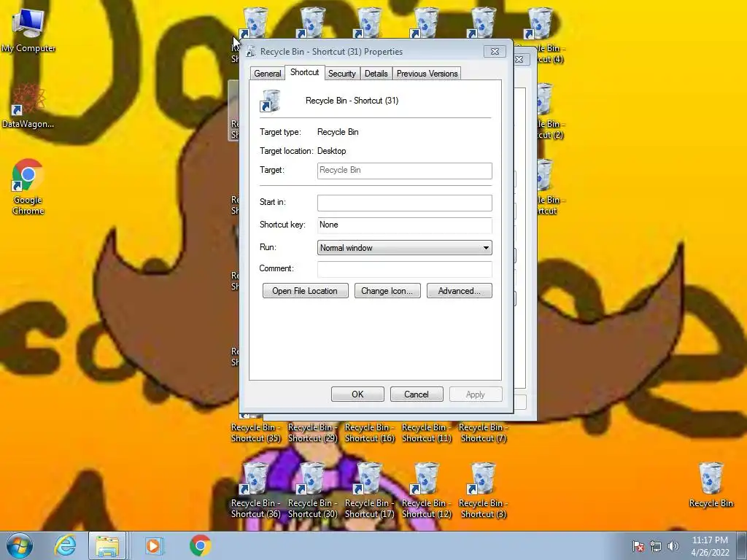Launch Chrome from the taskbar
Screen dimensions: 747x560
[x=200, y=545]
